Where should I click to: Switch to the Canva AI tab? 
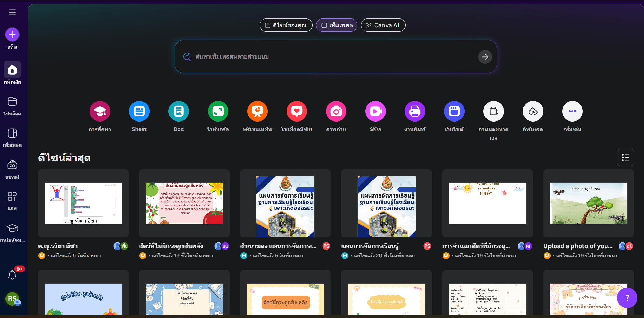click(383, 25)
